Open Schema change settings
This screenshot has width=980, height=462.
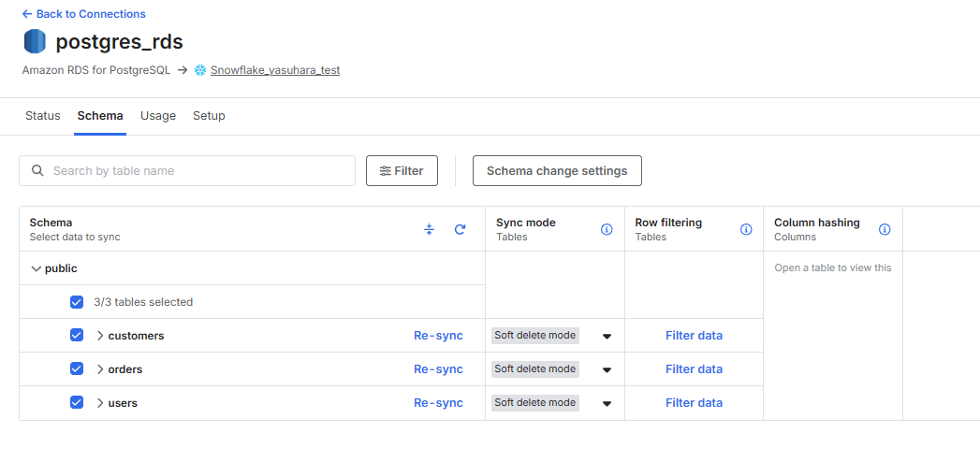click(x=557, y=171)
